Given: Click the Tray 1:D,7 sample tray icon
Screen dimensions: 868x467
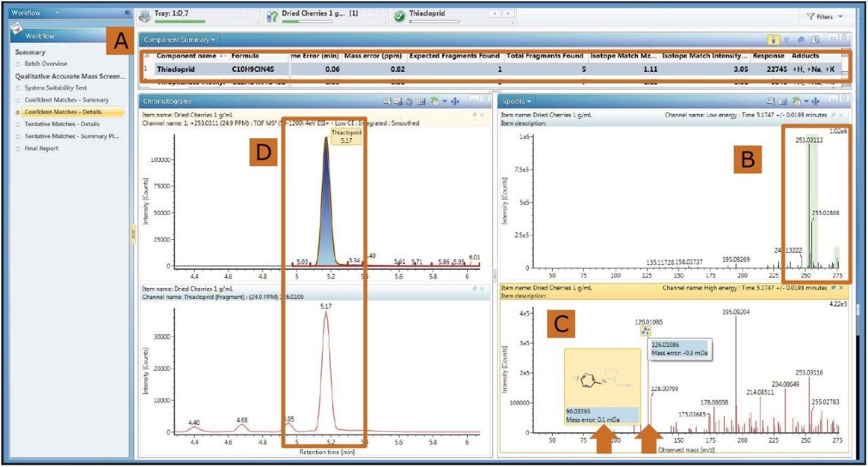Looking at the screenshot, I should pyautogui.click(x=145, y=16).
